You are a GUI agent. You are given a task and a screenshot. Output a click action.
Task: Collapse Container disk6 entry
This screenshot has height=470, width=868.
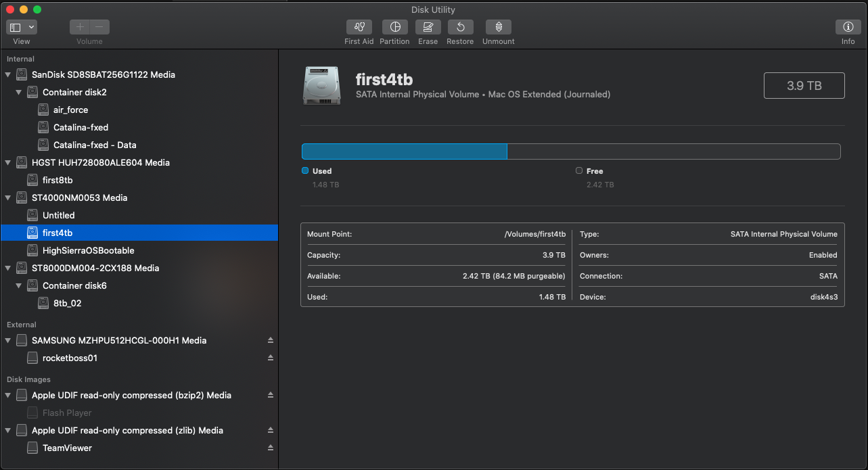click(x=19, y=286)
